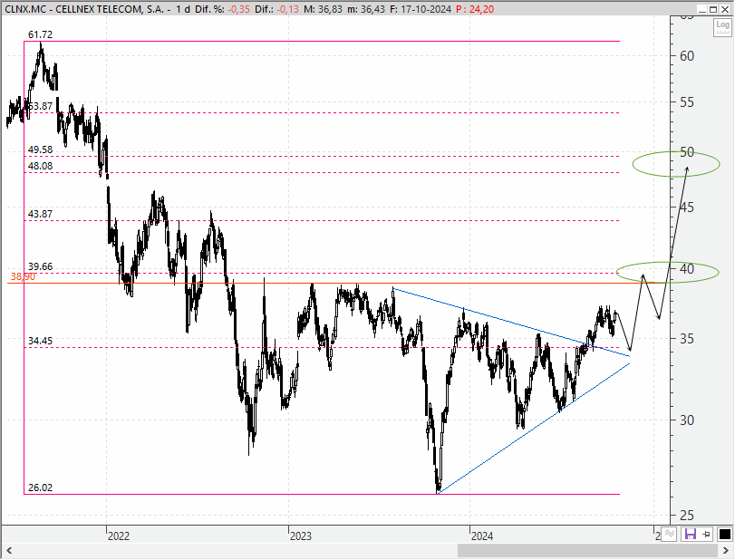Click the double chevron collapse icon
735x560 pixels.
coord(670,534)
